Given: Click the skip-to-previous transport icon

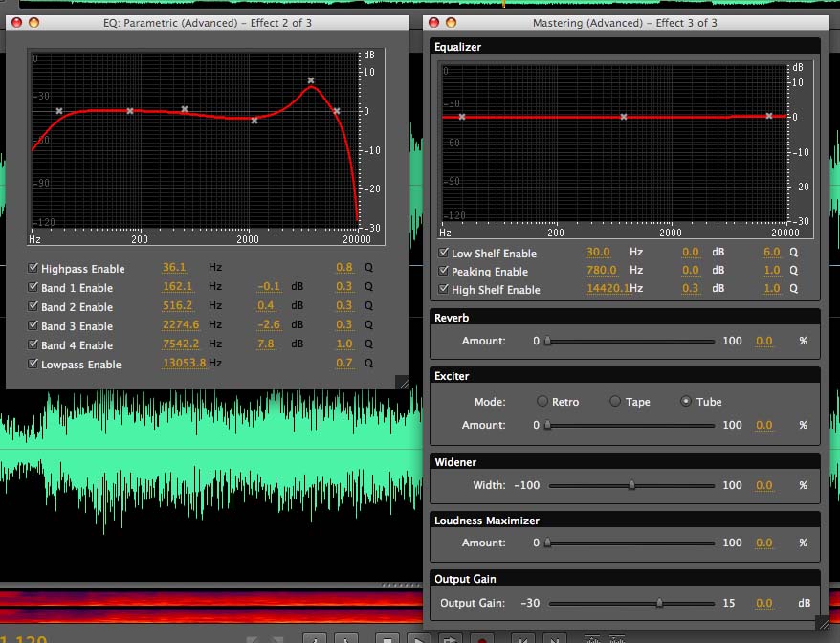Looking at the screenshot, I should [524, 638].
